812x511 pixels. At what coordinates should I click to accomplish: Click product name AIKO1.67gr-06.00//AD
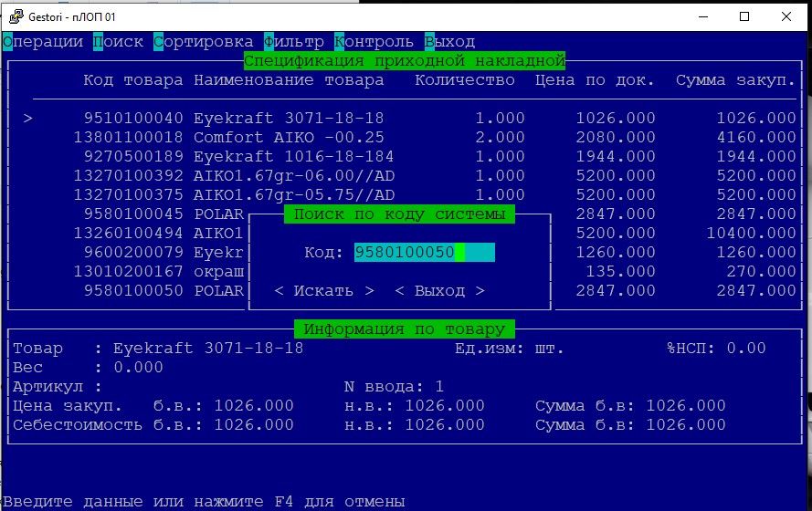(x=293, y=175)
